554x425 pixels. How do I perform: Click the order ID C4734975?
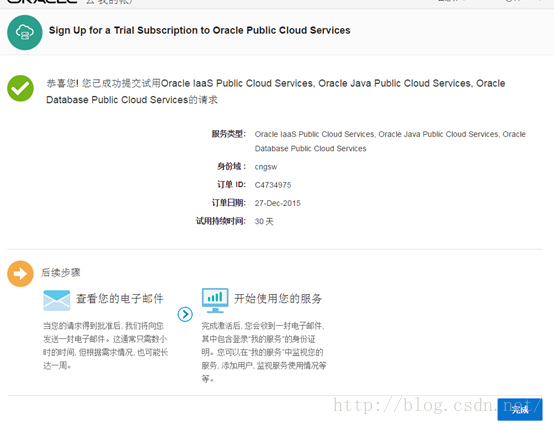click(x=273, y=185)
